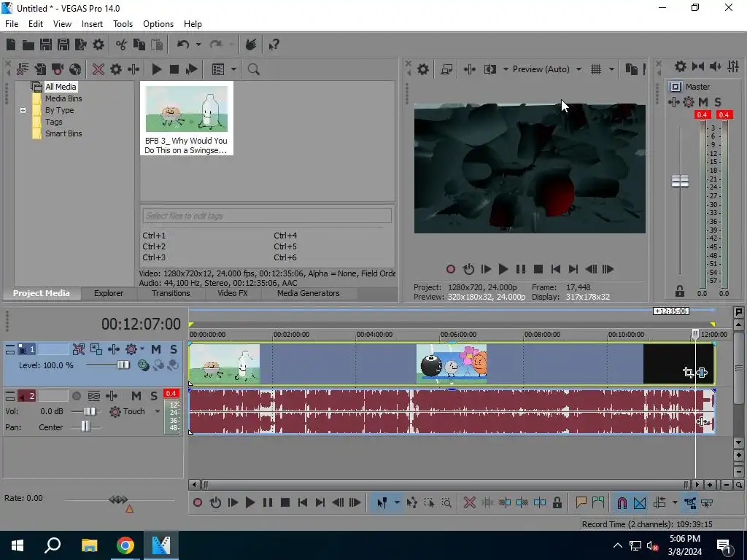Viewport: 747px width, 560px height.
Task: Create a new project with the New icon
Action: pos(10,44)
